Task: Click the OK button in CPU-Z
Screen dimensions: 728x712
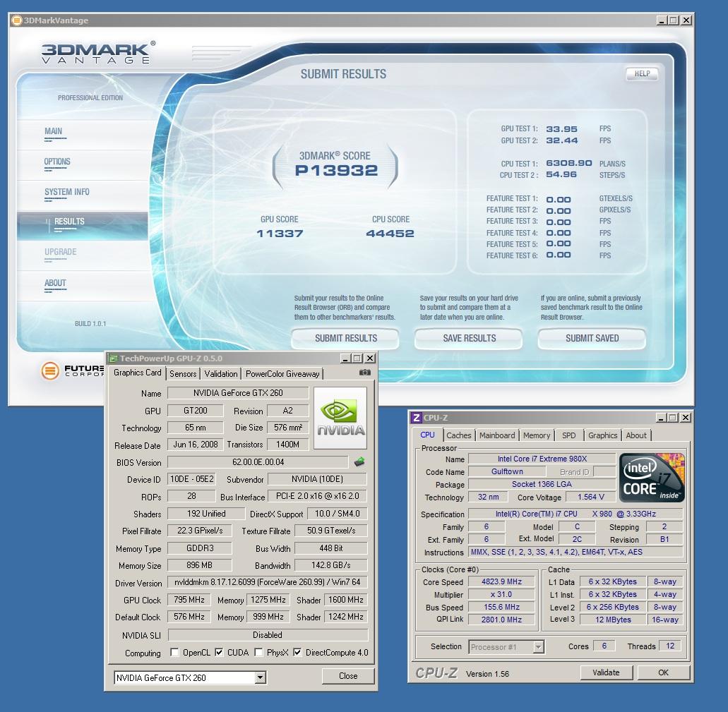Action: click(x=663, y=672)
